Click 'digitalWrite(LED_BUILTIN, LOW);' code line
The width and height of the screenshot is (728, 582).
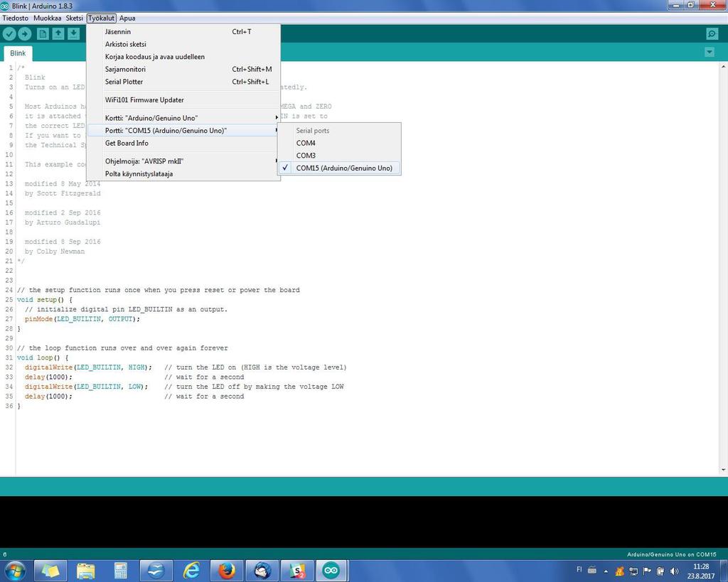coord(86,387)
